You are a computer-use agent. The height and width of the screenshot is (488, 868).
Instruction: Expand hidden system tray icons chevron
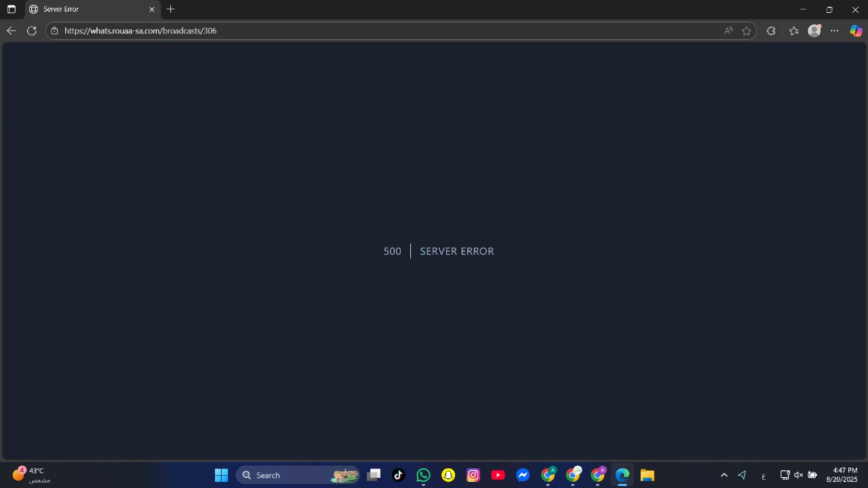724,475
